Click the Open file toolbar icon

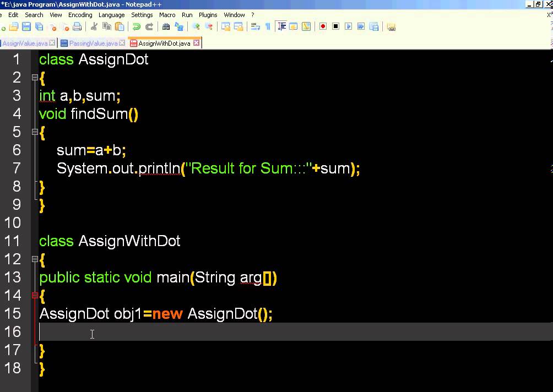point(13,26)
